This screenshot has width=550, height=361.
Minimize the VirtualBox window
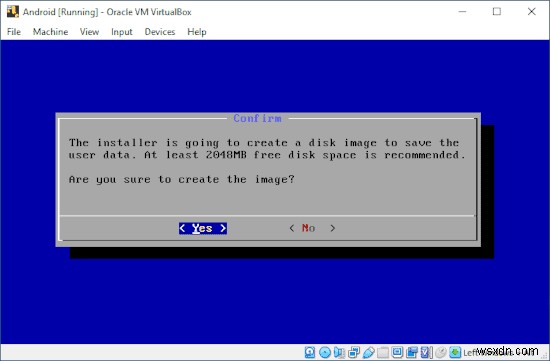point(462,12)
